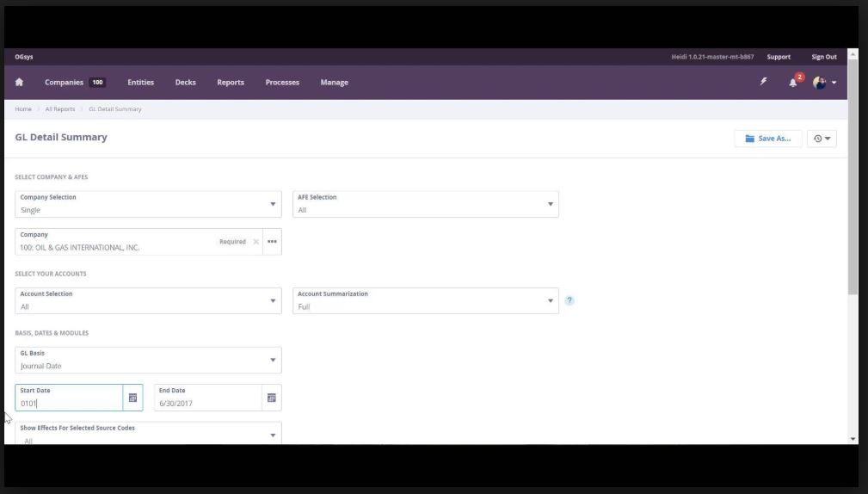Click the Companies 100 badge
The image size is (868, 494).
tap(97, 82)
